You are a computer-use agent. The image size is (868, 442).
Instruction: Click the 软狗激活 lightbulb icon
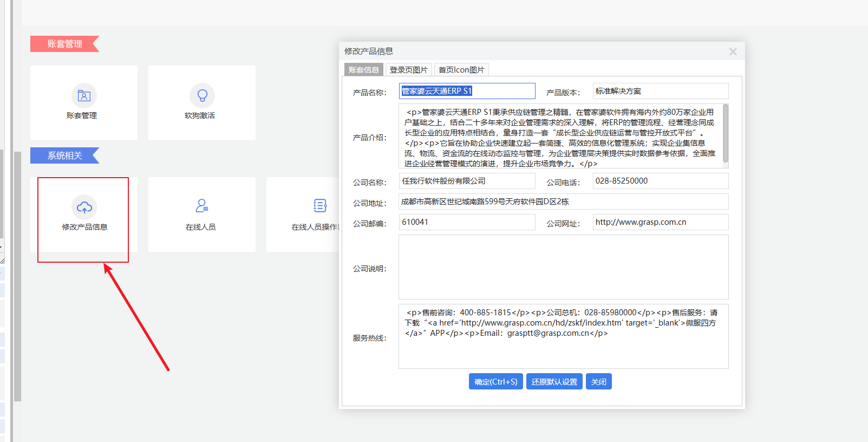(x=202, y=96)
